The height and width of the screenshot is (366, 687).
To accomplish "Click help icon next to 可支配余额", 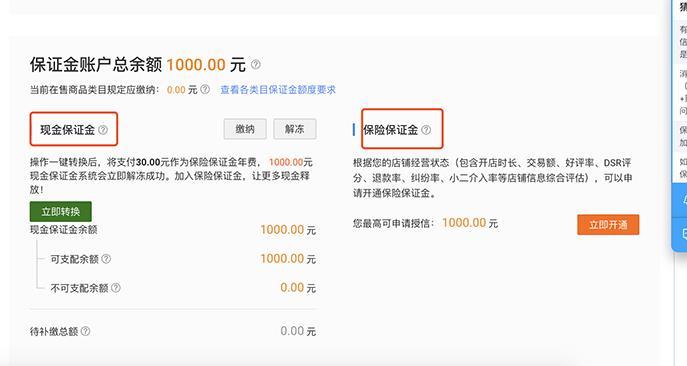I will tap(106, 259).
